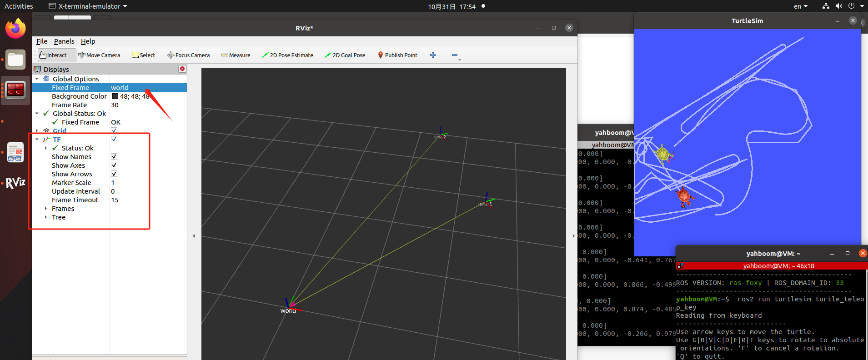Image resolution: width=868 pixels, height=360 pixels.
Task: Collapse the Global Options section
Action: [x=37, y=79]
